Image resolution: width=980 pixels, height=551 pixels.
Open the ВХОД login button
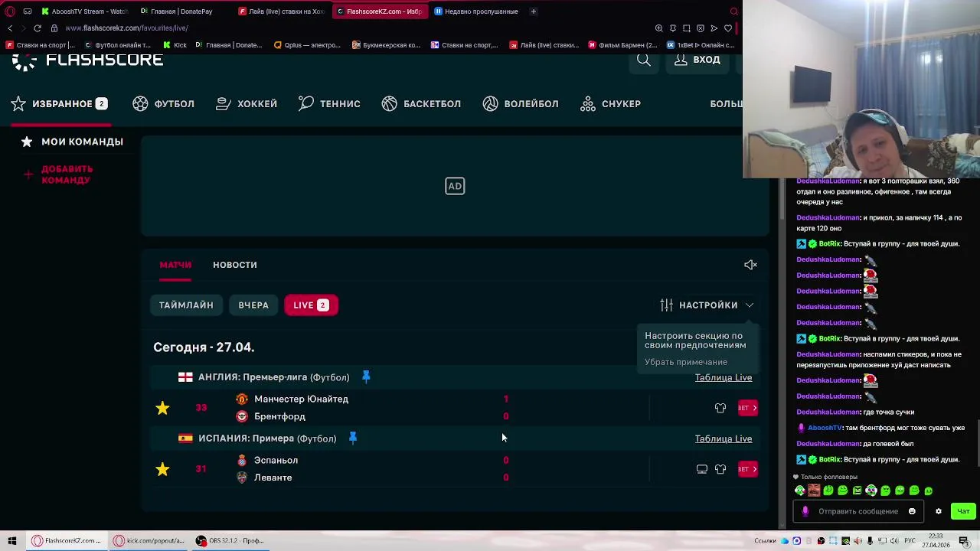tap(697, 60)
